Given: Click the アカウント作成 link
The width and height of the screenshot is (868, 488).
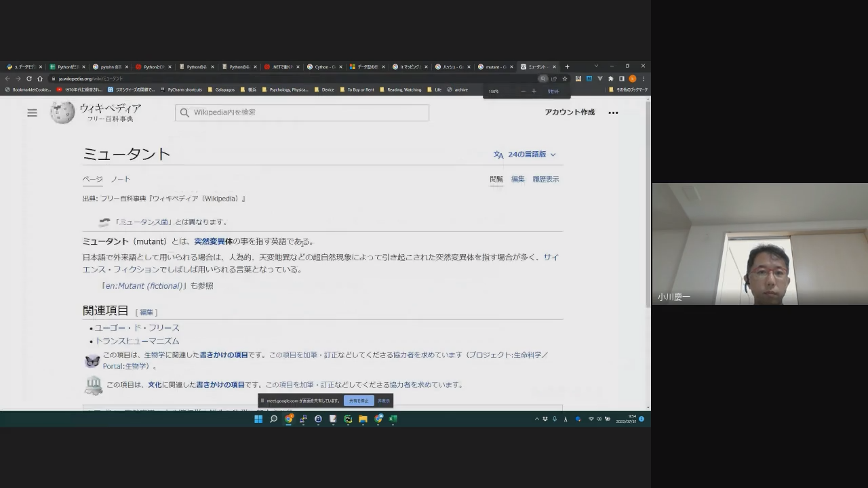Looking at the screenshot, I should pyautogui.click(x=570, y=113).
